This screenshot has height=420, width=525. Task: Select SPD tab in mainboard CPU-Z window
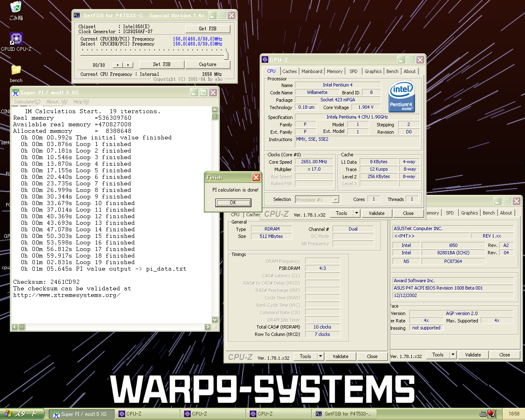(x=450, y=213)
